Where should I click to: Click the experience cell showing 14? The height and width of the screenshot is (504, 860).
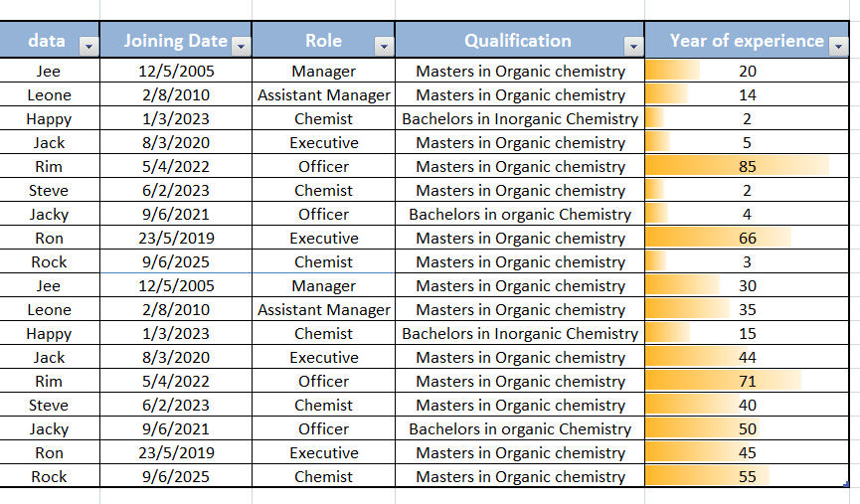(748, 95)
